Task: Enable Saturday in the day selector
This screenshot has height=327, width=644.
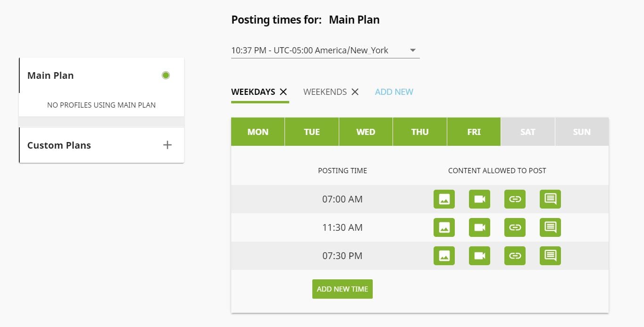Action: pyautogui.click(x=527, y=132)
